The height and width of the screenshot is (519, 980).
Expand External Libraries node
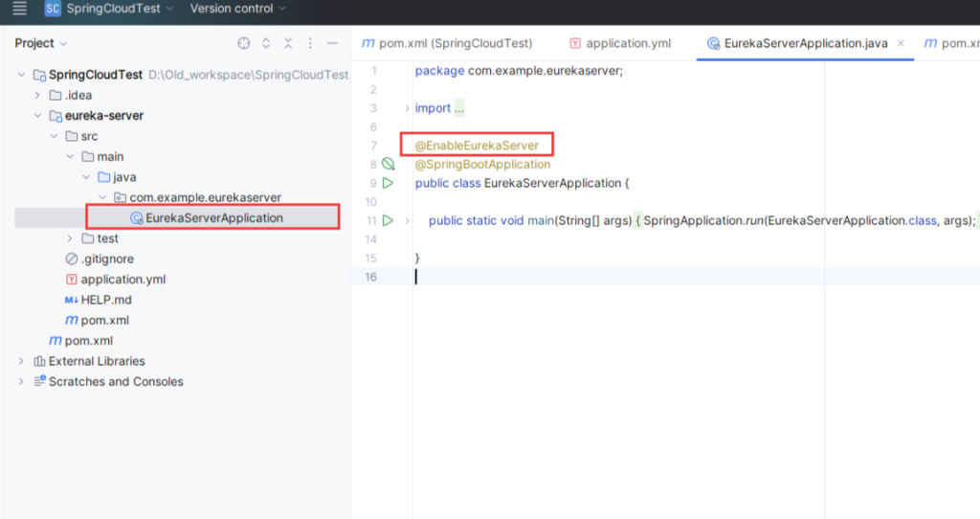point(21,361)
